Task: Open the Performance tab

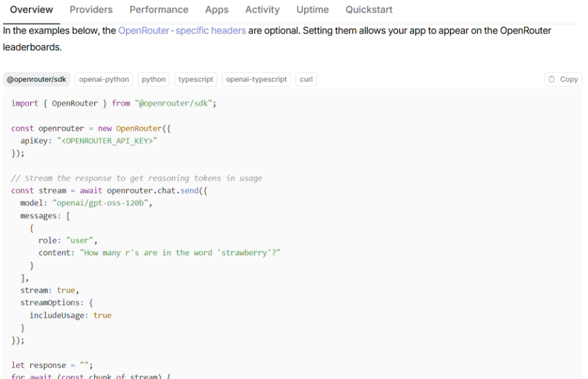Action: click(x=159, y=10)
